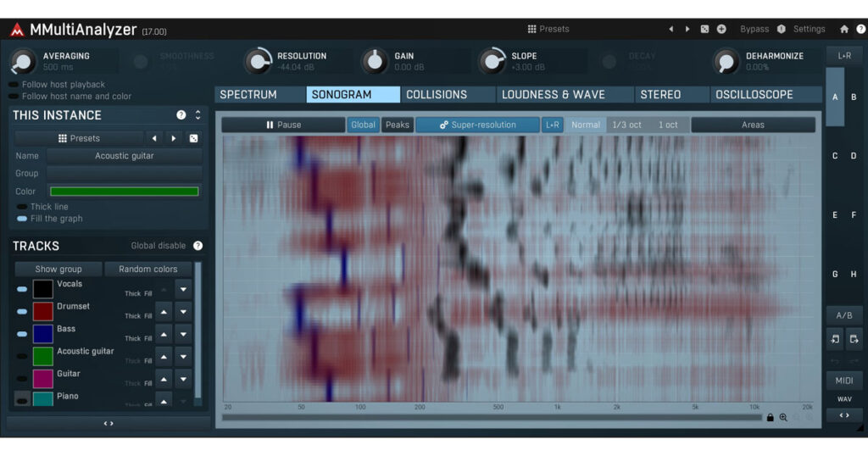
Task: Open the L+R channel mode selector at top right
Action: (x=844, y=56)
